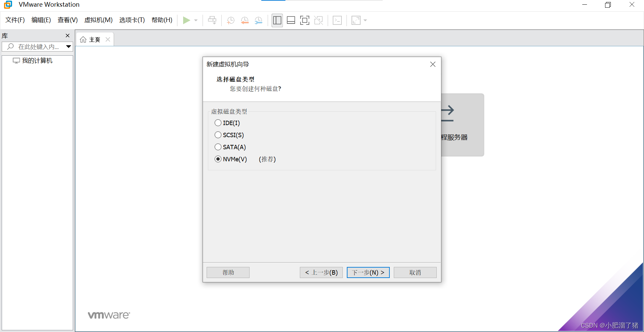This screenshot has height=332, width=644.
Task: Select the NVMe(V) disk type
Action: 231,159
